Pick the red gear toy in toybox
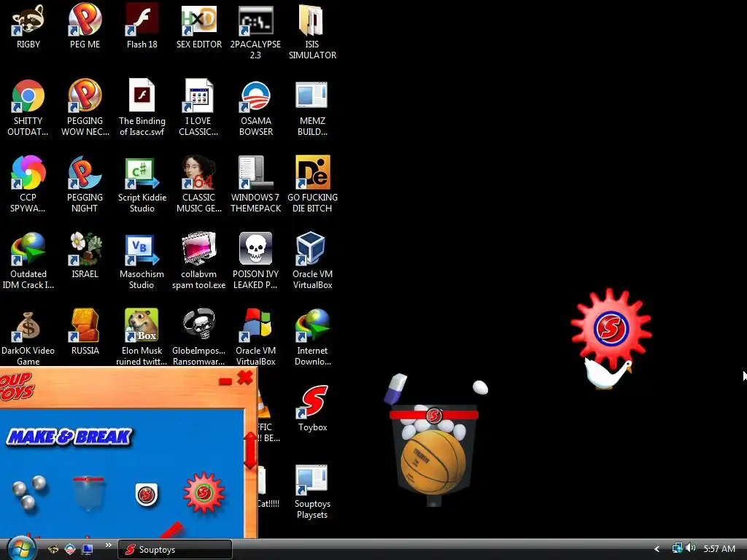 coord(204,492)
